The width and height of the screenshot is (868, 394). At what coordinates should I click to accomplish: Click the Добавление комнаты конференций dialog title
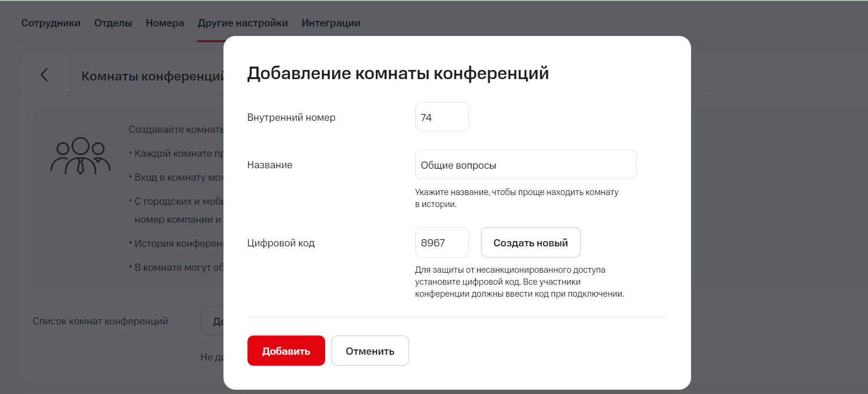(x=398, y=73)
